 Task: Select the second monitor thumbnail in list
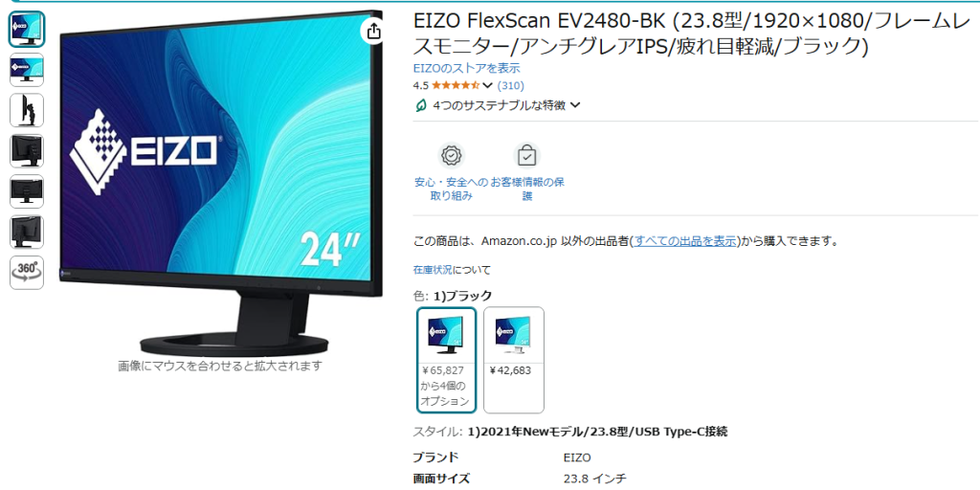tap(27, 69)
